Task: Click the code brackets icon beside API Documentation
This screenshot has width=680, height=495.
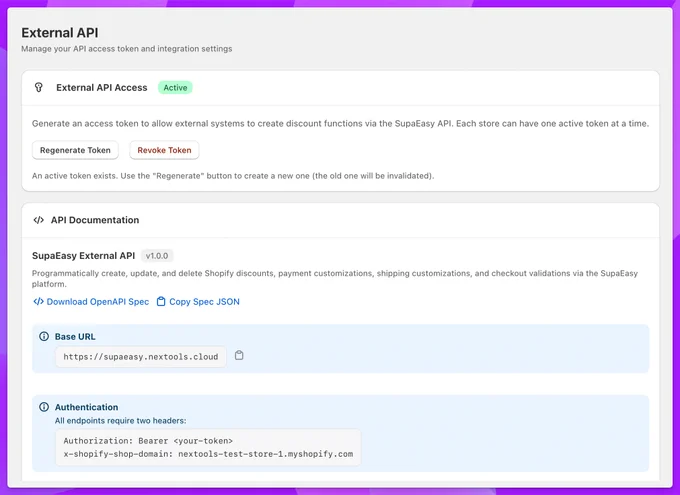Action: 39,220
